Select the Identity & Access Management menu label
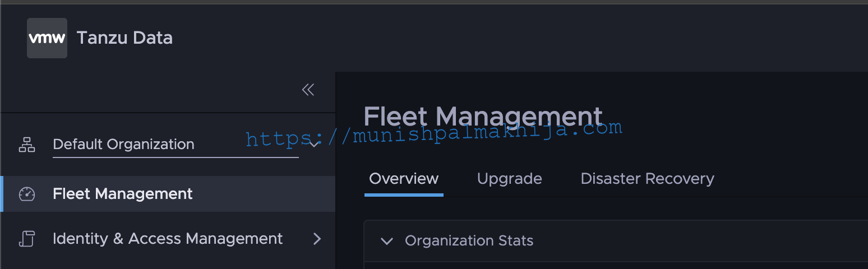Viewport: 868px width, 269px height. pyautogui.click(x=168, y=239)
